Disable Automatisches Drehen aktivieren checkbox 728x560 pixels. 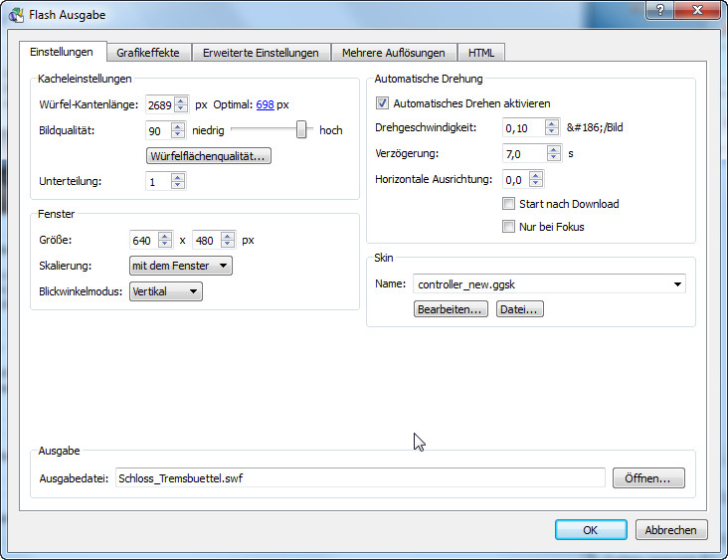[x=382, y=103]
